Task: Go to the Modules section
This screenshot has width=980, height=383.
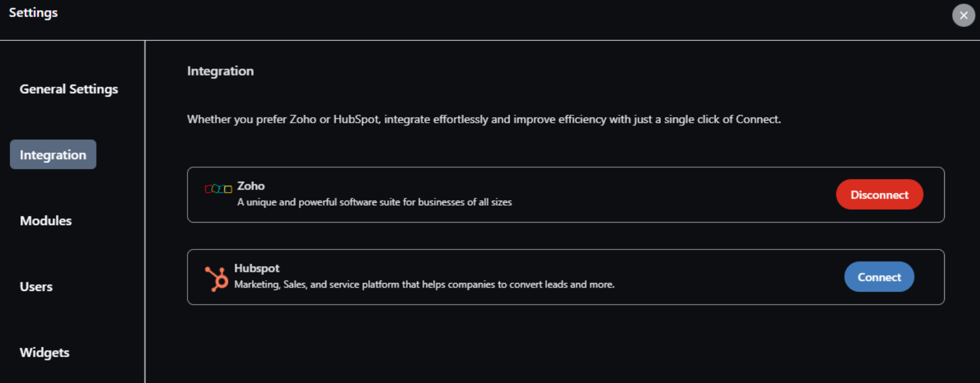Action: click(45, 220)
